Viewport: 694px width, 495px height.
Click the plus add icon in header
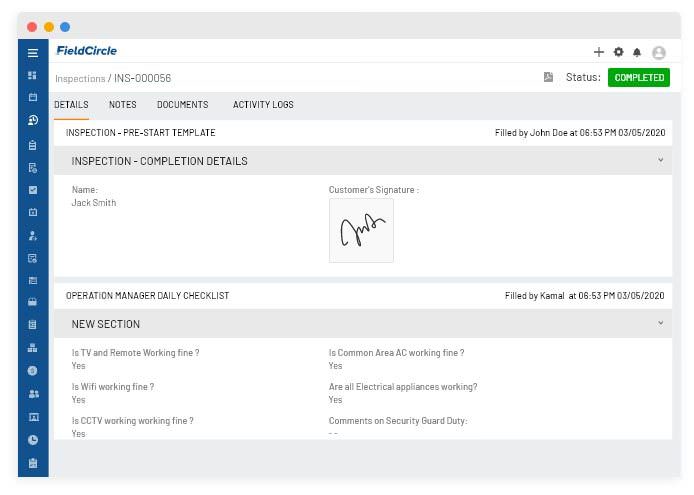pyautogui.click(x=598, y=52)
